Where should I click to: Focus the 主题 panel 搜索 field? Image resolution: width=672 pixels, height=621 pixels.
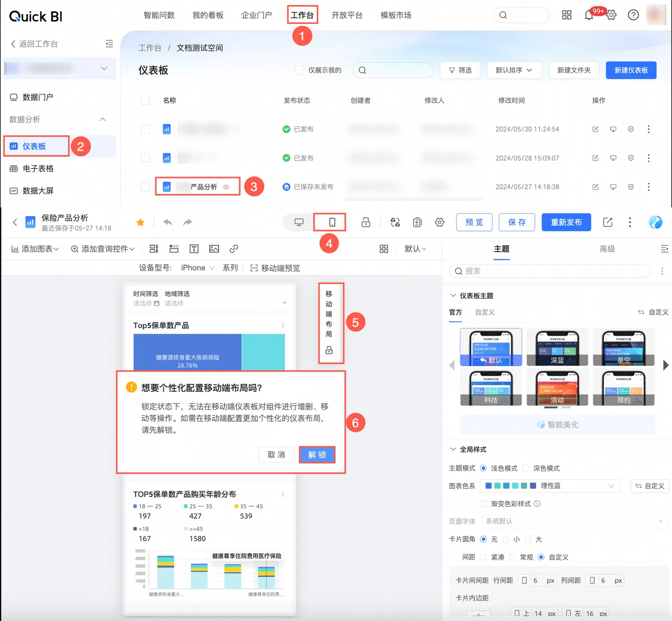[x=550, y=271]
